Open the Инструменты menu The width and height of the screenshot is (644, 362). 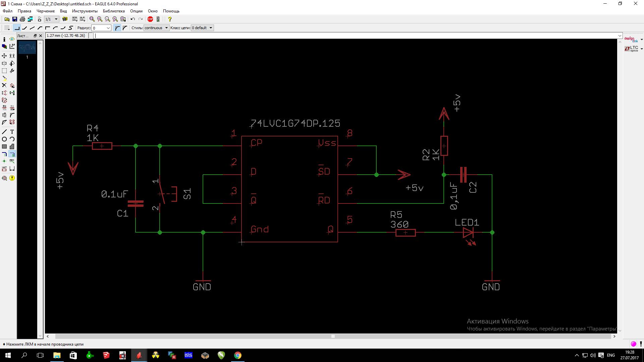(x=85, y=11)
